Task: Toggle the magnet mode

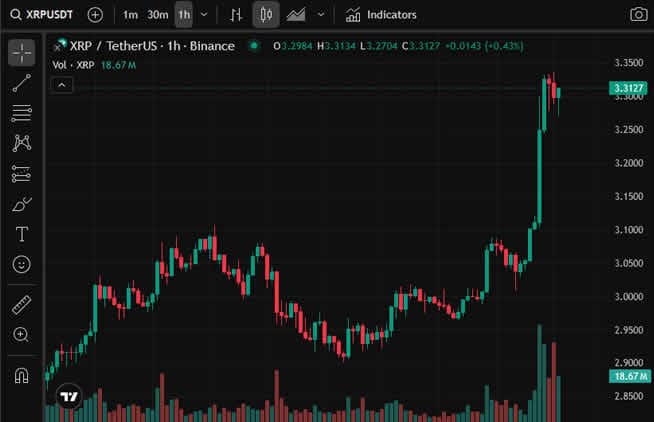Action: (22, 375)
